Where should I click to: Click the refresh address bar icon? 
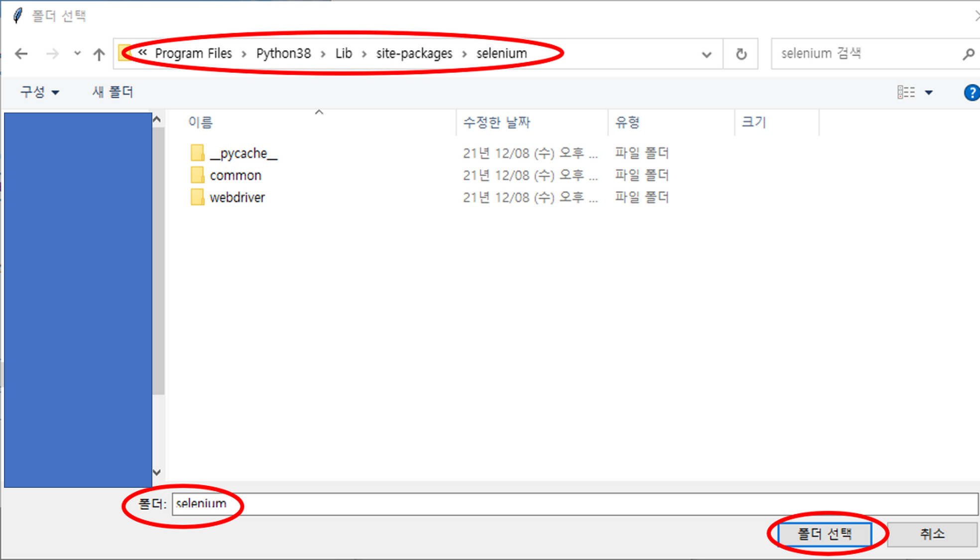[741, 54]
